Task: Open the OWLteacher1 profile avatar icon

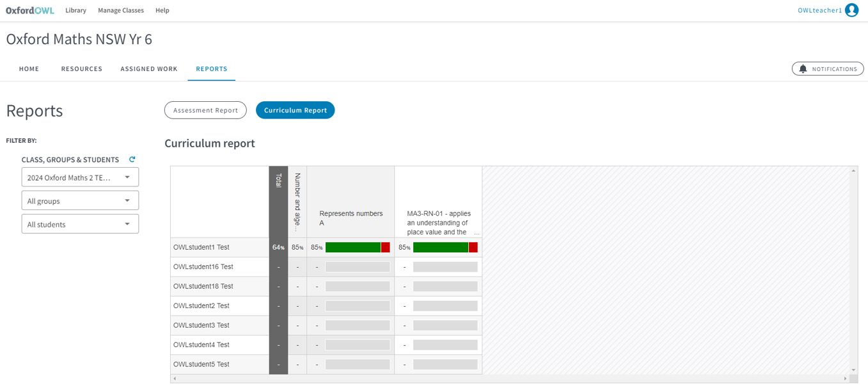Action: tap(851, 10)
